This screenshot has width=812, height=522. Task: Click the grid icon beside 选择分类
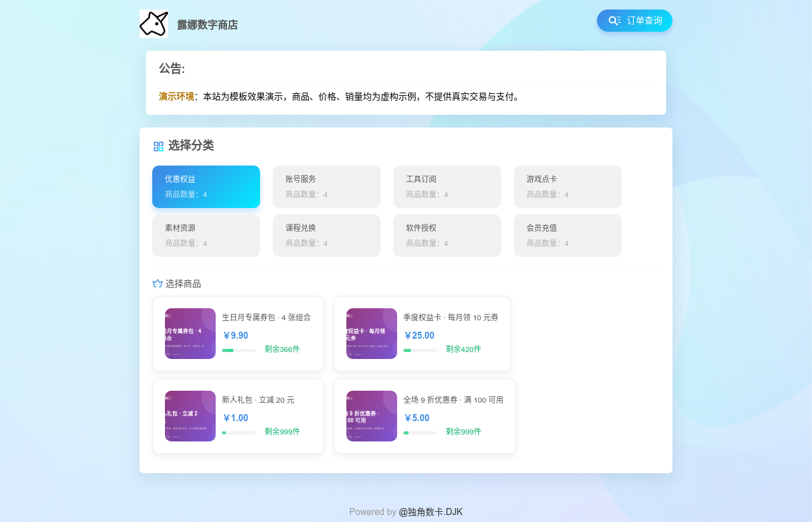(159, 147)
